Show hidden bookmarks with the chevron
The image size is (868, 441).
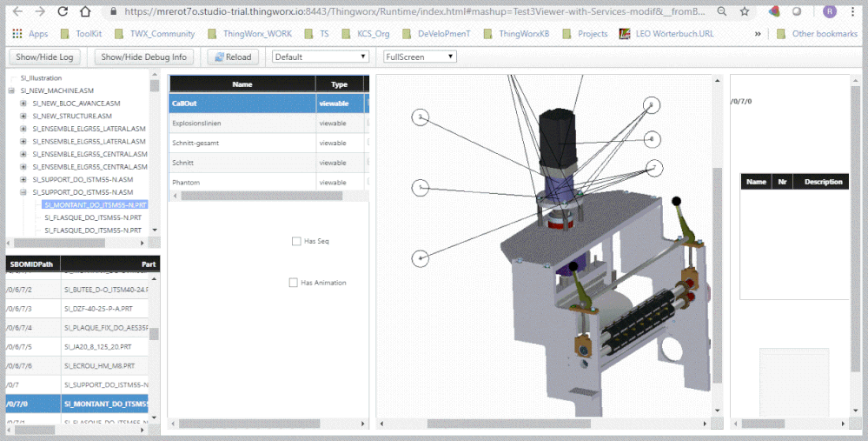click(758, 34)
